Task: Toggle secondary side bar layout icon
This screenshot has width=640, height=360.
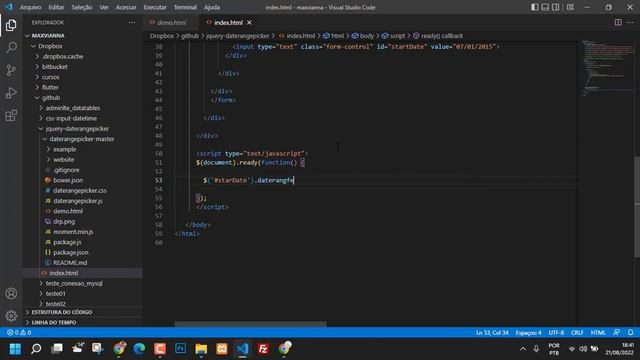Action: pyautogui.click(x=556, y=7)
